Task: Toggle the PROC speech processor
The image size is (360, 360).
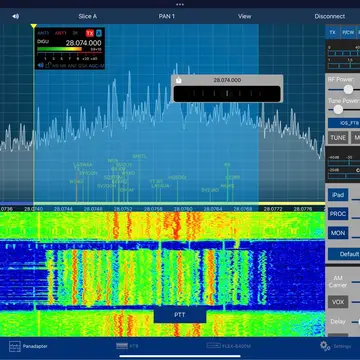Action: 338,214
